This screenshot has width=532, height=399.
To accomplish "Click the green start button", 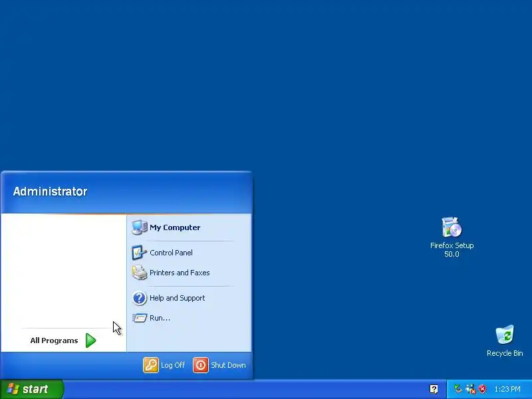I will pyautogui.click(x=32, y=389).
